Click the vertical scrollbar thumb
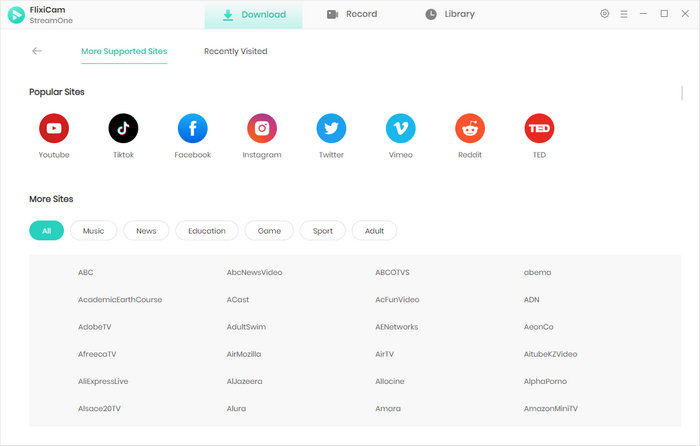Image resolution: width=700 pixels, height=446 pixels. click(x=682, y=93)
